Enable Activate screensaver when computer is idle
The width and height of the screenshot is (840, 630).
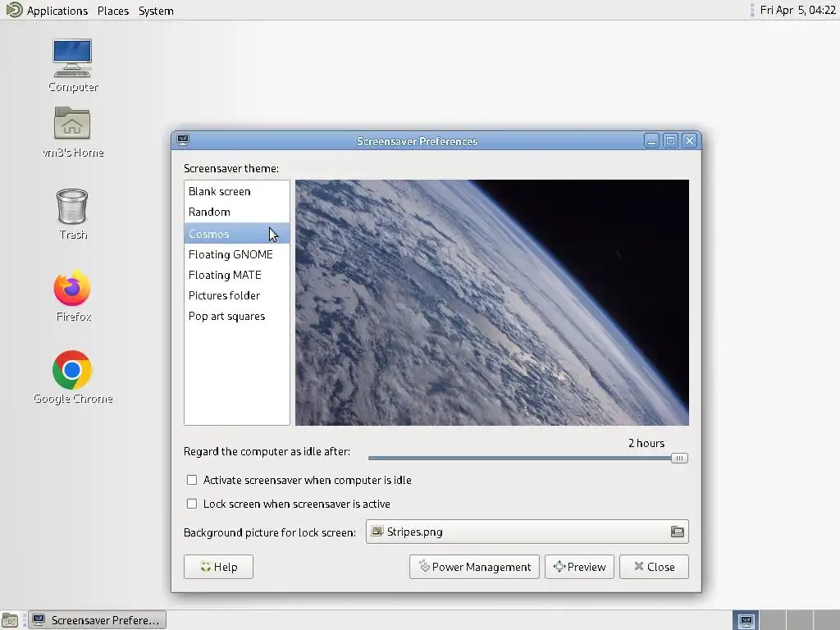click(192, 480)
